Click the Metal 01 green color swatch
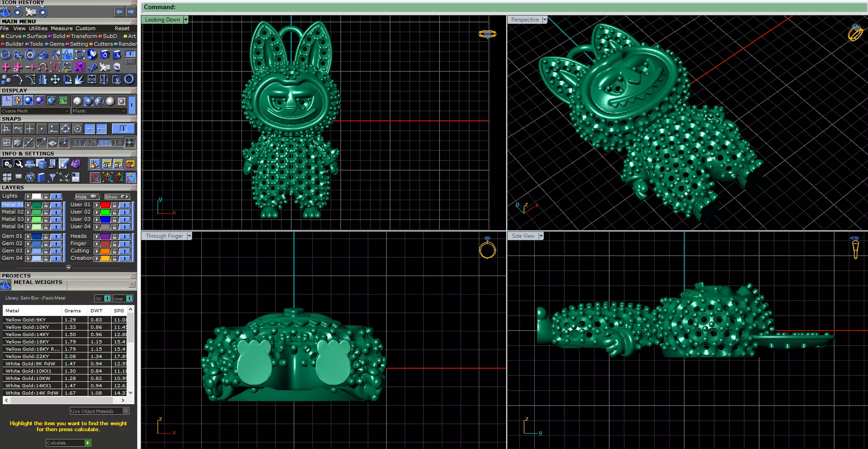Image resolution: width=868 pixels, height=449 pixels. click(x=37, y=205)
